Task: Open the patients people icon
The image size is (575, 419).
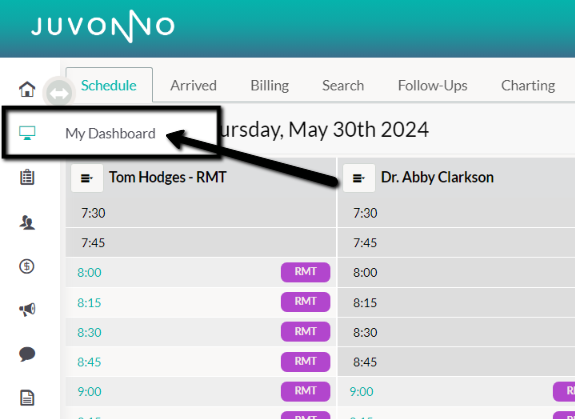Action: (27, 222)
